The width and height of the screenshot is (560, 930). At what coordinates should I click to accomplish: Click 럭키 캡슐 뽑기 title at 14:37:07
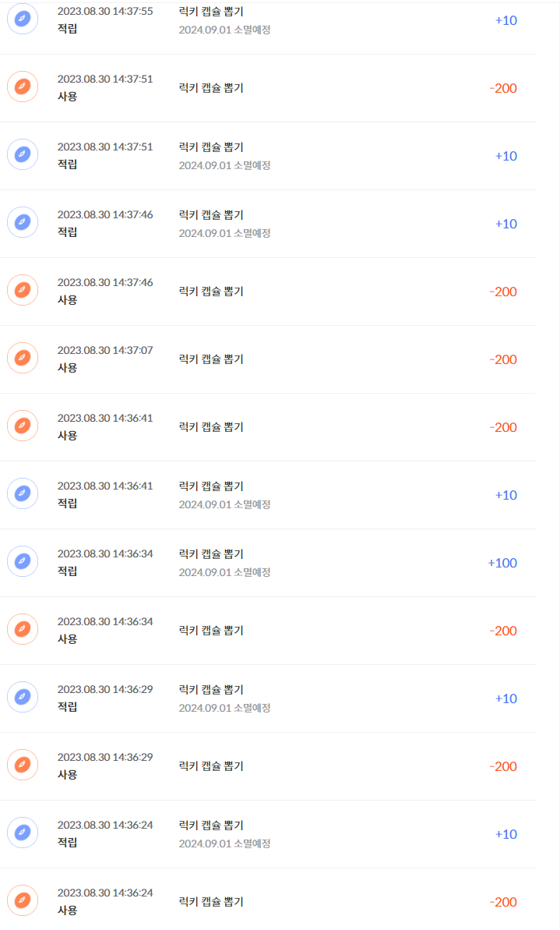click(211, 359)
